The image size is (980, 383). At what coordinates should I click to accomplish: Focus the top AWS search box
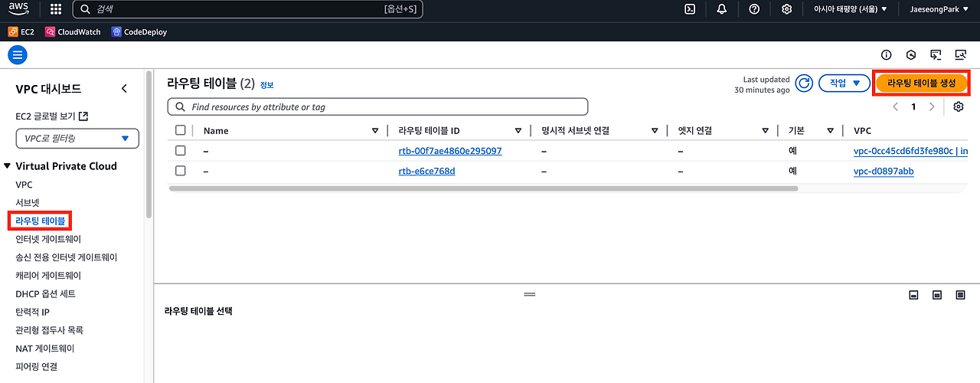[247, 9]
